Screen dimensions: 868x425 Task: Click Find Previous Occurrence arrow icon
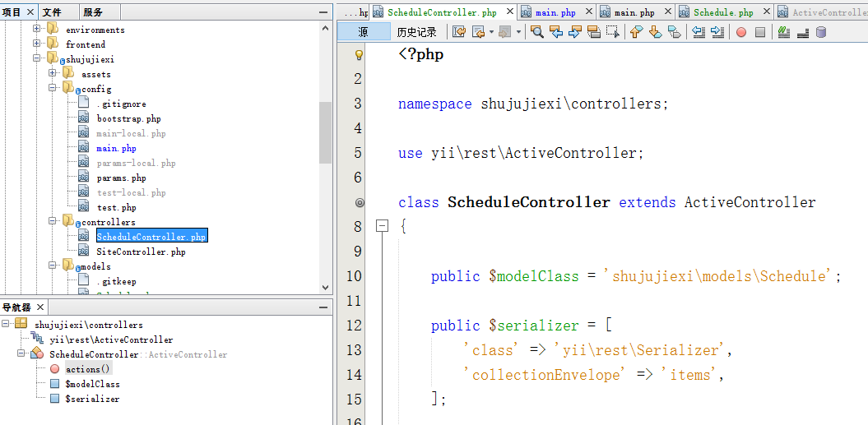tap(556, 32)
